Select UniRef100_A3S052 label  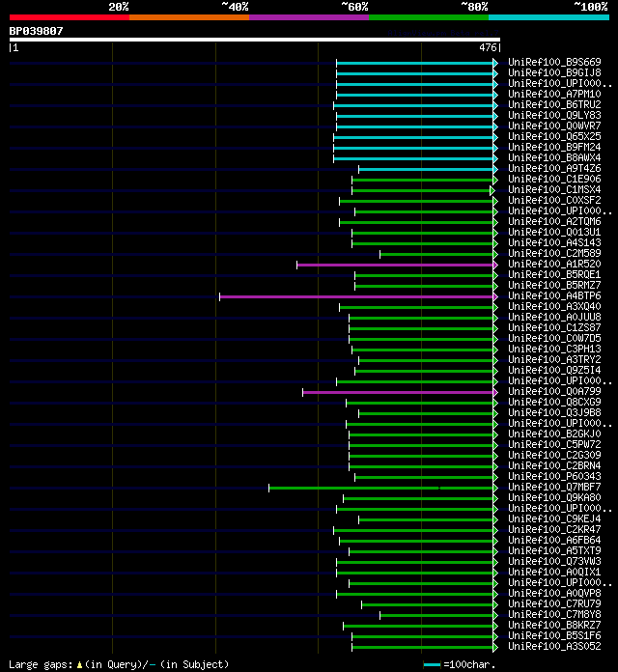pyautogui.click(x=554, y=646)
